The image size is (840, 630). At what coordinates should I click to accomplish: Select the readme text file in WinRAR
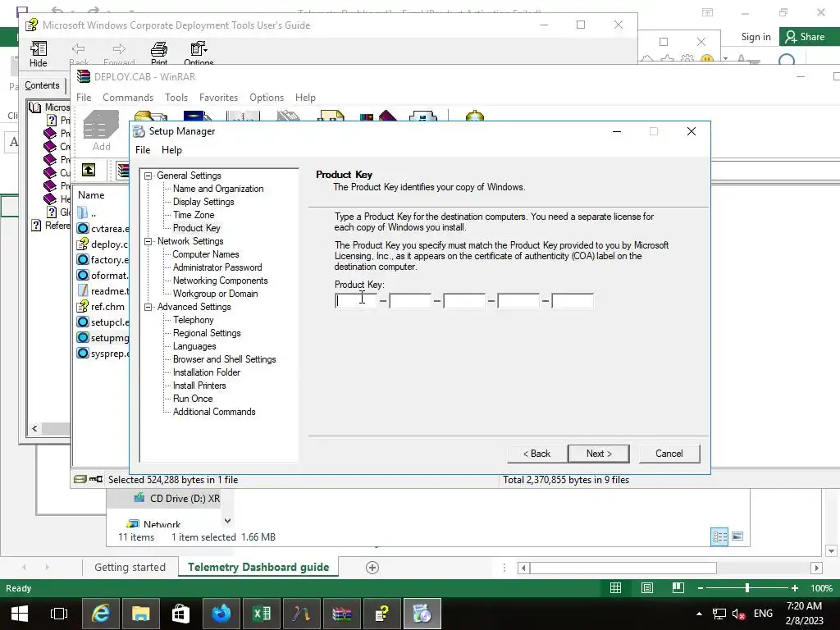pyautogui.click(x=103, y=291)
